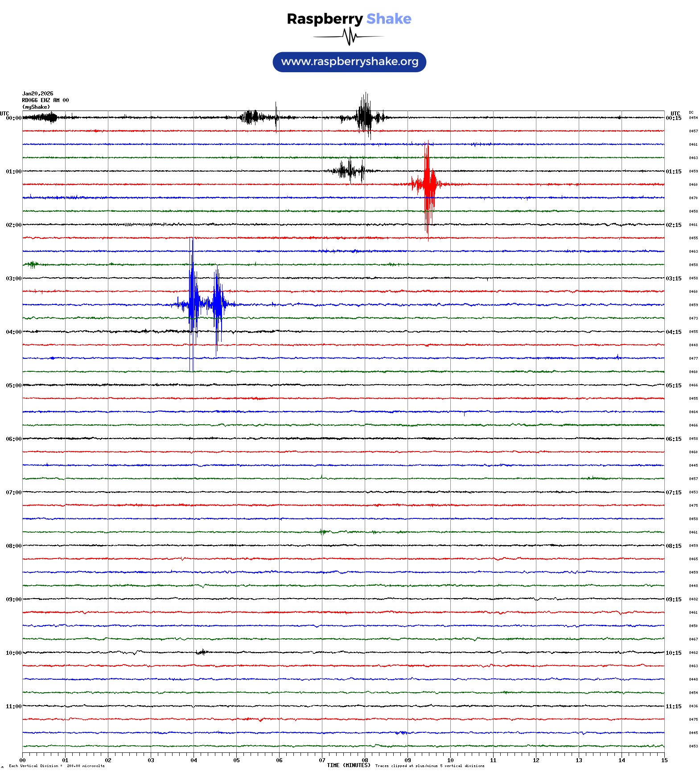Screen dimensions: 700x772
Task: Click the DC column header at top right
Action: tap(691, 113)
